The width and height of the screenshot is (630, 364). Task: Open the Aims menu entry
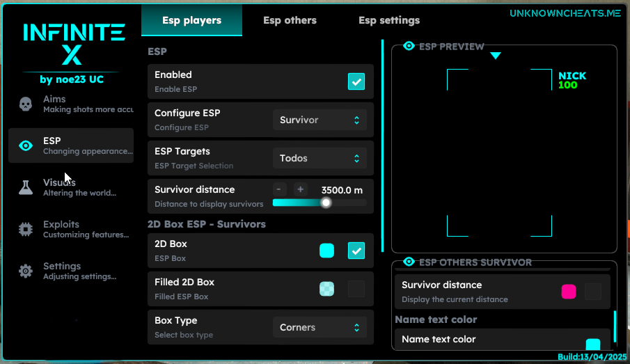(x=71, y=104)
